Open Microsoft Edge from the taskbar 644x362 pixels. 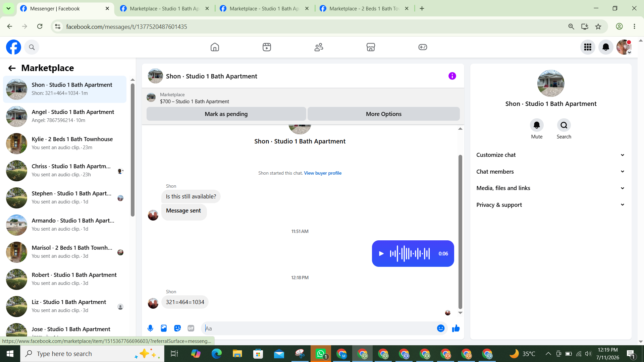pyautogui.click(x=216, y=354)
